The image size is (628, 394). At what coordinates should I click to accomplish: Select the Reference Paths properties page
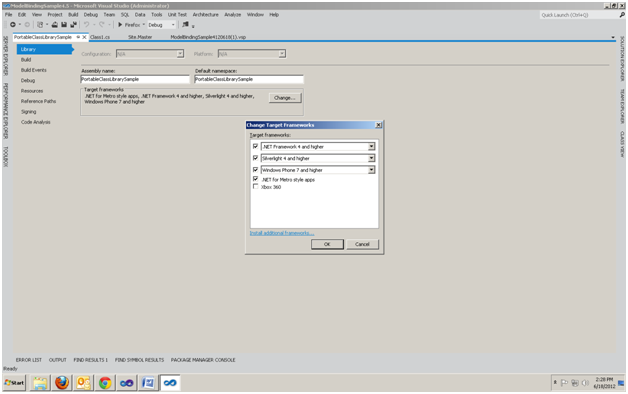click(38, 101)
